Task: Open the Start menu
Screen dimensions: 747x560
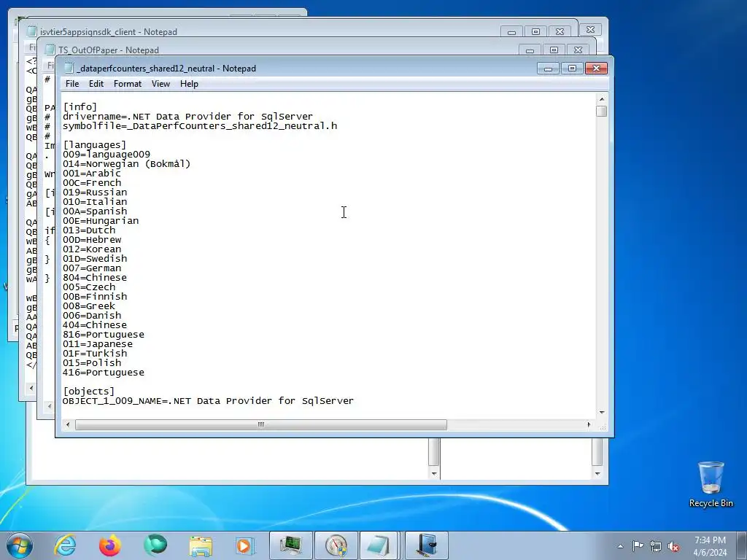Action: (x=20, y=545)
